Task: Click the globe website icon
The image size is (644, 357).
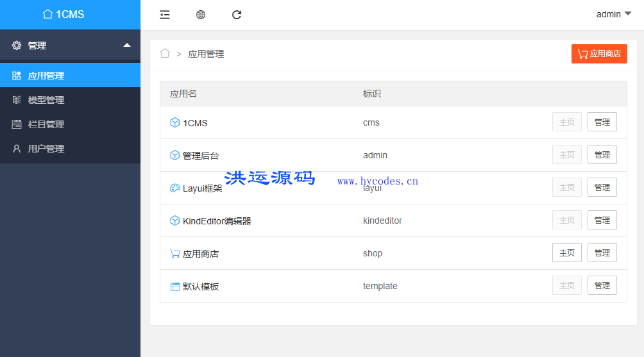Action: point(201,15)
